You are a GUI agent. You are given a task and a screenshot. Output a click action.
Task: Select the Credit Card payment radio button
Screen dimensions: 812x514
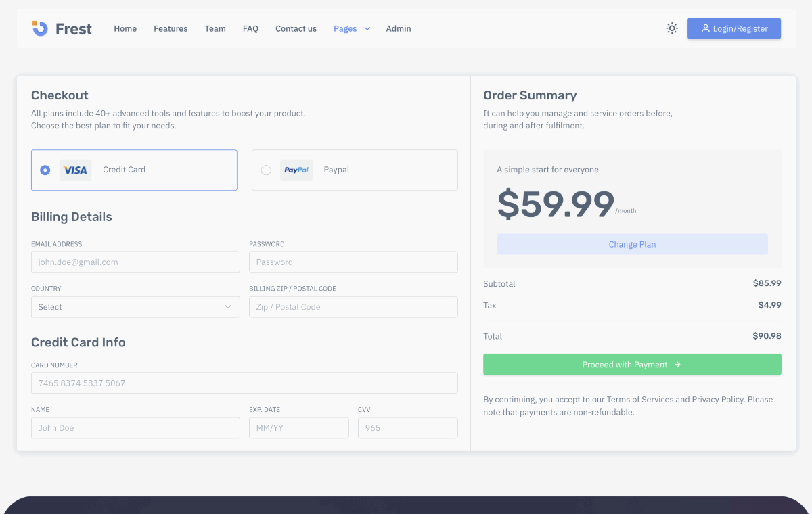point(45,170)
